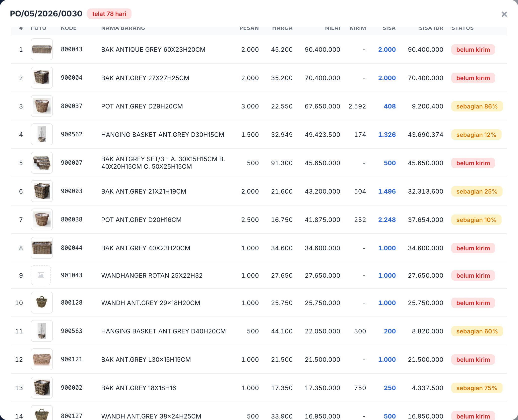Open photo thumbnail for BAK ANTIQUE GREY 60X23H20CM

(42, 49)
